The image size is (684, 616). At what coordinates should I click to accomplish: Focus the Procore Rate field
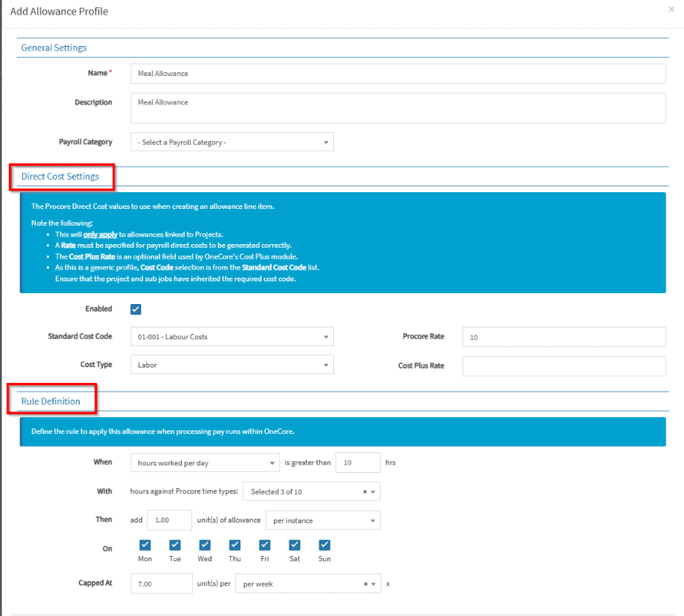tap(563, 337)
